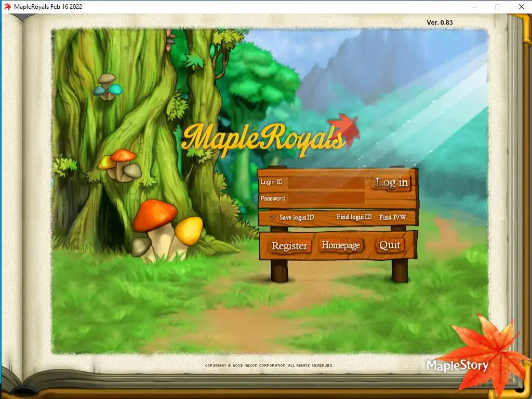Close the MapleRoyals window
Image resolution: width=532 pixels, height=399 pixels.
521,7
